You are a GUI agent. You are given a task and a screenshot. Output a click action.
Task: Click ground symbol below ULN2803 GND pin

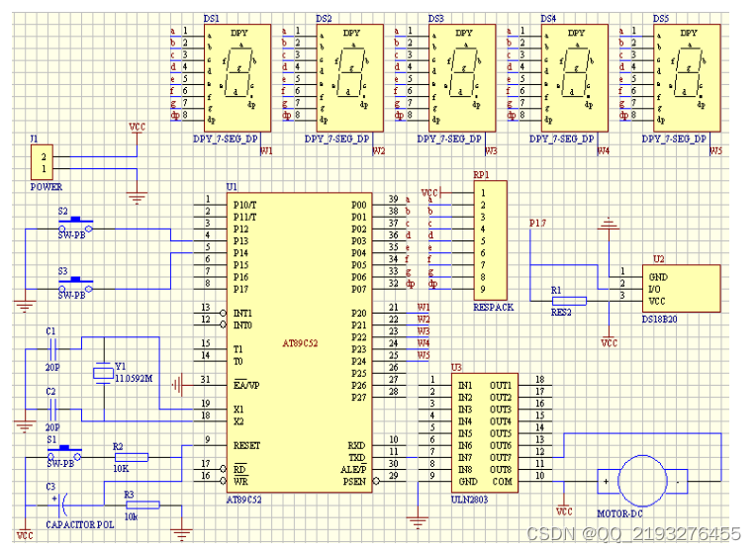point(417,522)
